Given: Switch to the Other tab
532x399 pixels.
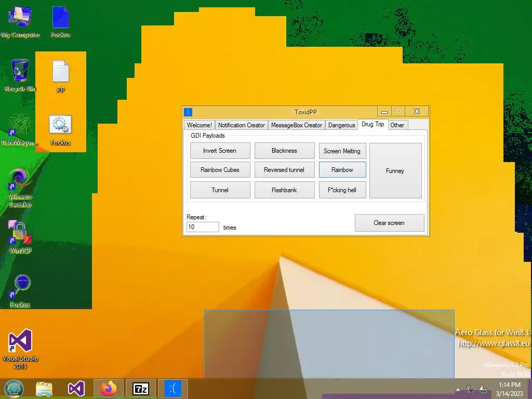Looking at the screenshot, I should (x=397, y=125).
